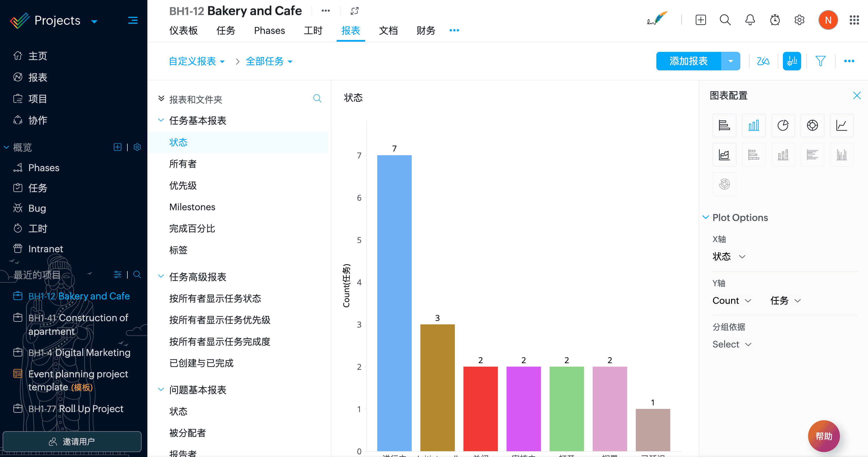The height and width of the screenshot is (457, 868).
Task: Click the 添加报表 button
Action: (688, 61)
